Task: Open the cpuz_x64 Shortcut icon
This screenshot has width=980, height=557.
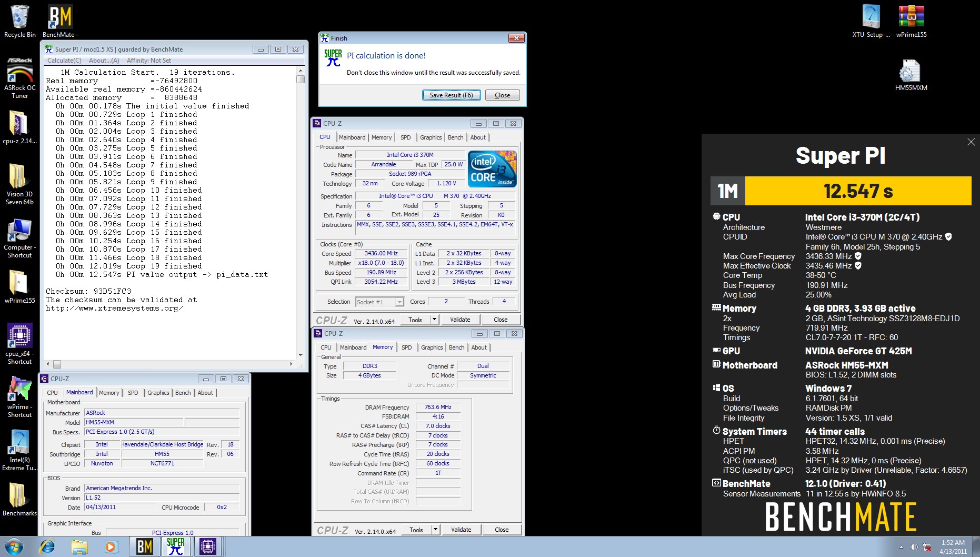Action: (20, 344)
